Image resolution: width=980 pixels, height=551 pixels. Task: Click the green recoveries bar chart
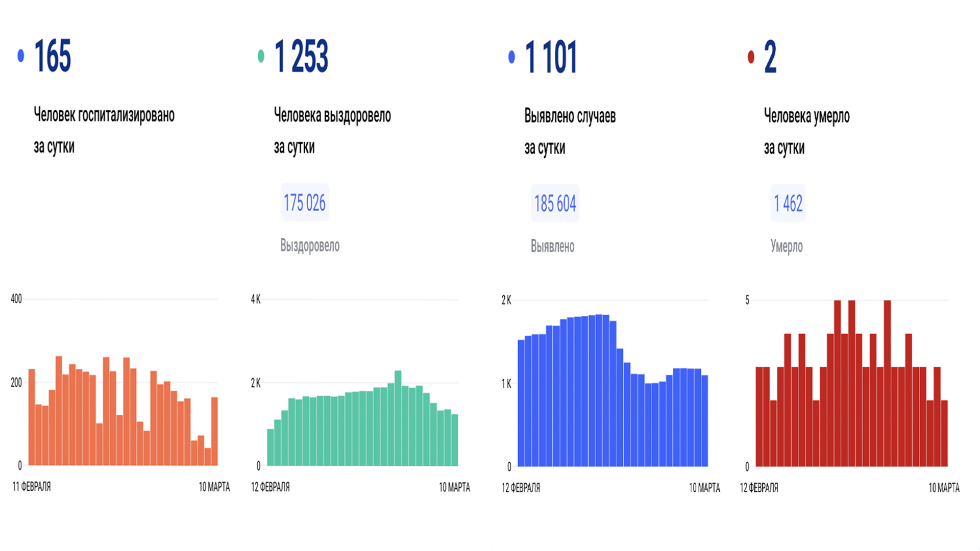click(x=362, y=418)
